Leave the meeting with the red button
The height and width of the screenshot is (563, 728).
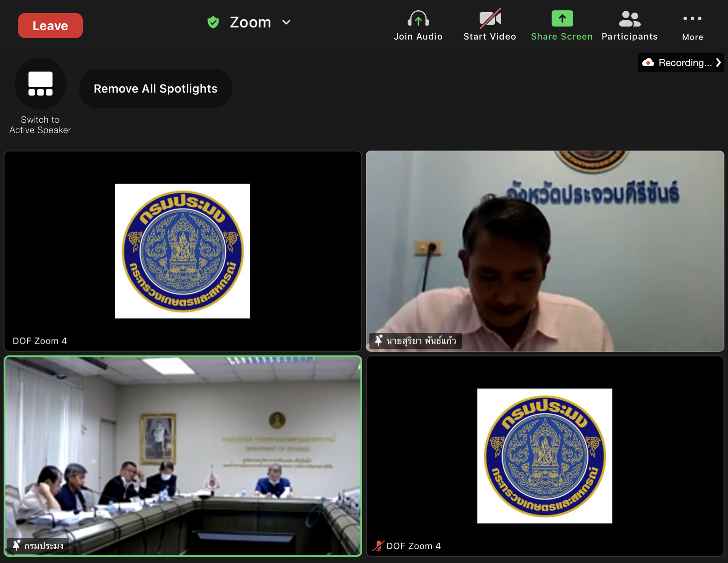50,26
